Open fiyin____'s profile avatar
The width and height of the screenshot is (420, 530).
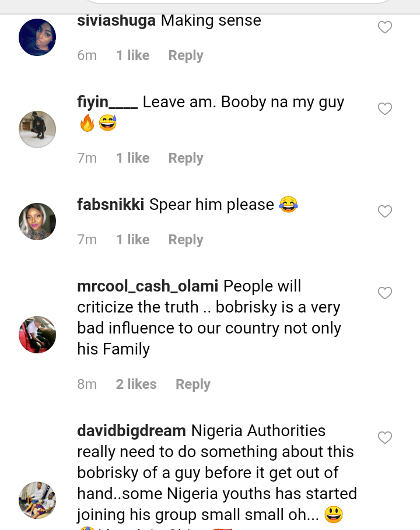37,129
